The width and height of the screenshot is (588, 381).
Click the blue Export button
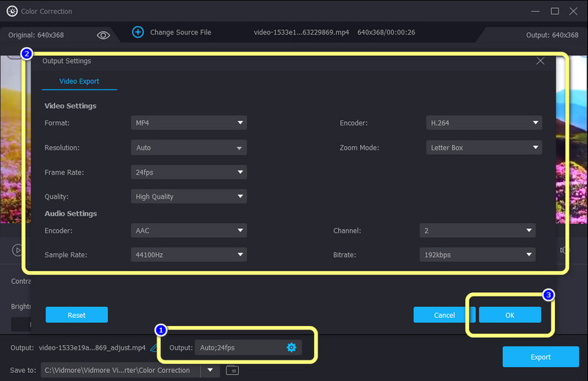coord(540,357)
